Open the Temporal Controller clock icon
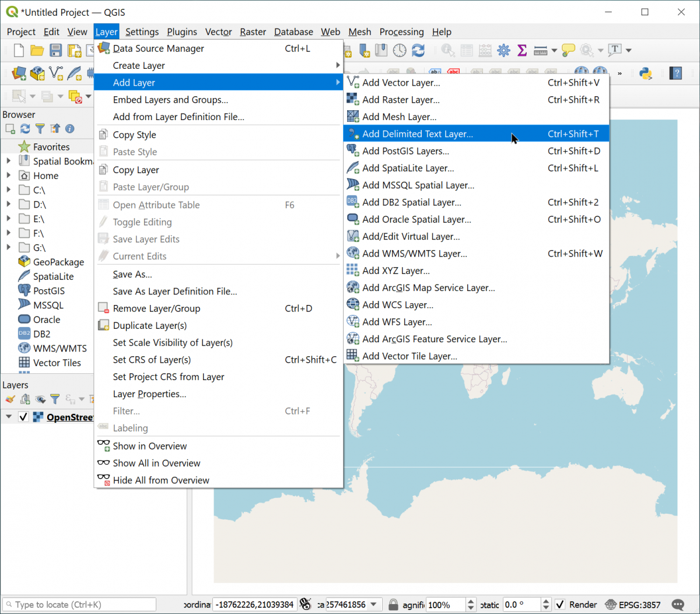Viewport: 700px width, 614px height. pyautogui.click(x=400, y=51)
